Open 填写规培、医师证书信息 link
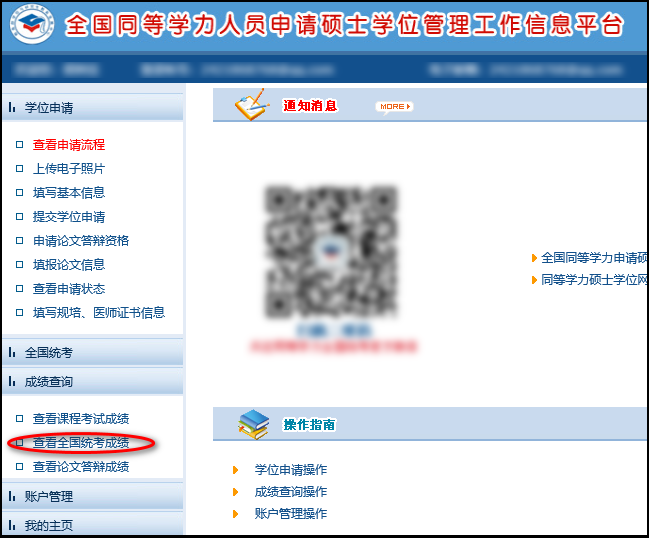Viewport: 649px width, 538px height. click(99, 313)
